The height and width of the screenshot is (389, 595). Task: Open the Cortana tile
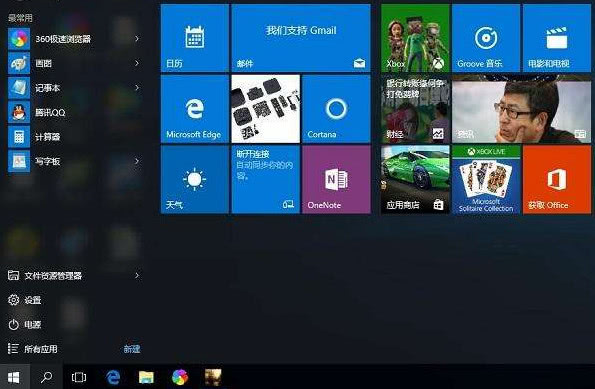[336, 109]
